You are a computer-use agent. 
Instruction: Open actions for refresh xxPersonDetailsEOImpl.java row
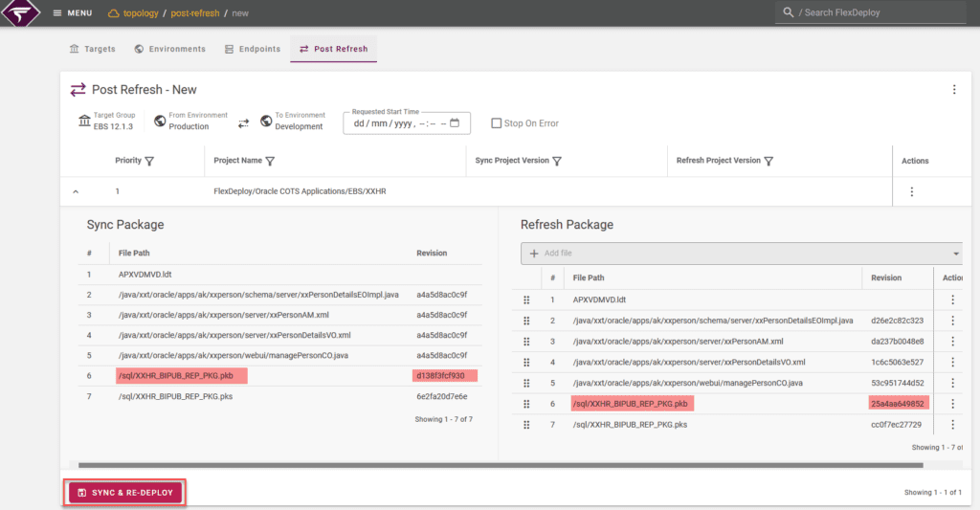click(952, 321)
